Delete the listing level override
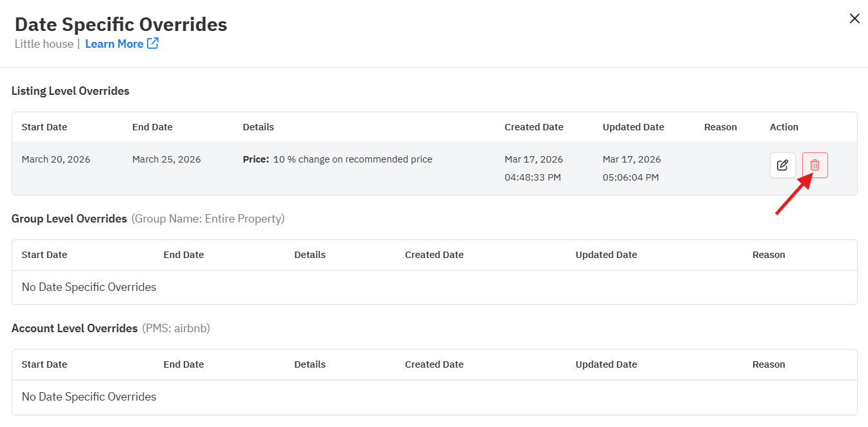Screen dimensions: 868x427 814,165
